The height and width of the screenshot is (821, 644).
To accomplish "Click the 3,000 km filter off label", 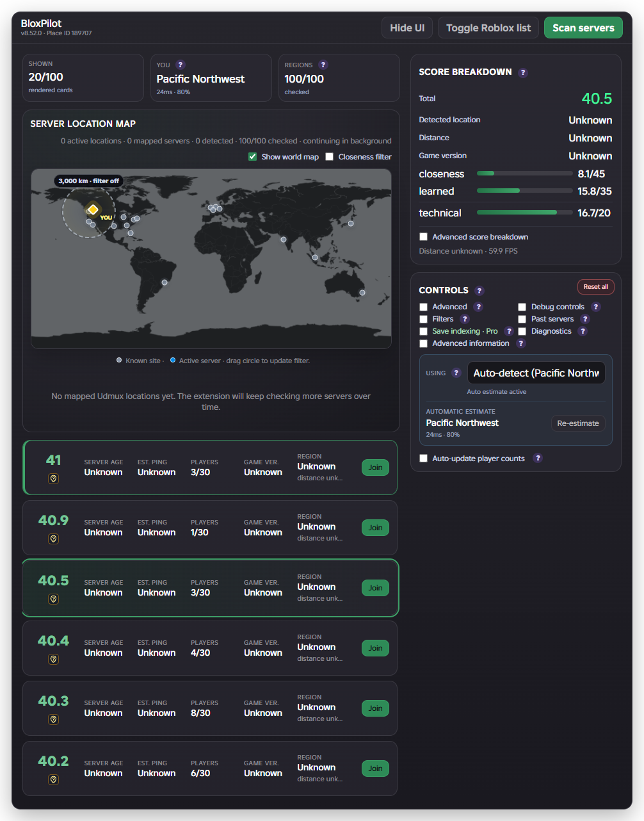I will pyautogui.click(x=89, y=181).
